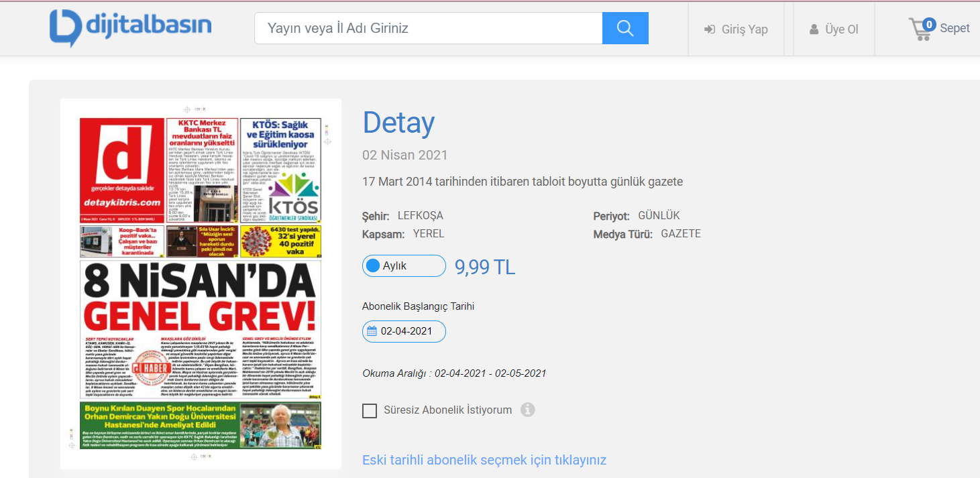Click the 9,99 TL price text

coord(485,267)
